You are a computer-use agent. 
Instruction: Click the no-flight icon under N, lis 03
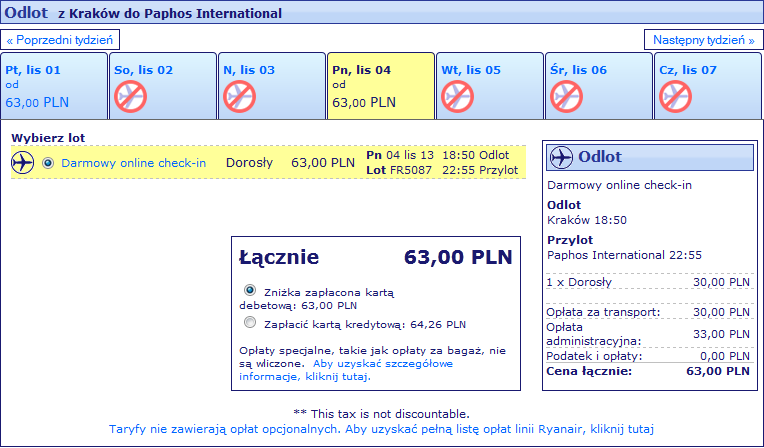pyautogui.click(x=240, y=97)
